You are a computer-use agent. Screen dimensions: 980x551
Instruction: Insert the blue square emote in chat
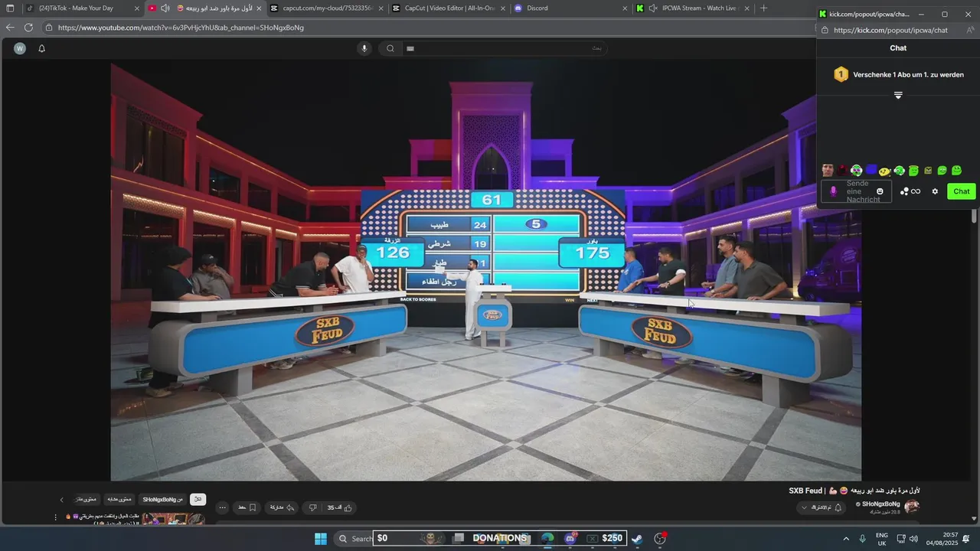coord(871,170)
